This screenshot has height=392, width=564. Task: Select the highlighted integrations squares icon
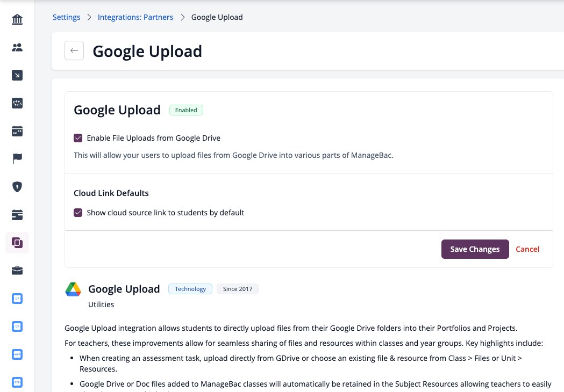(17, 243)
